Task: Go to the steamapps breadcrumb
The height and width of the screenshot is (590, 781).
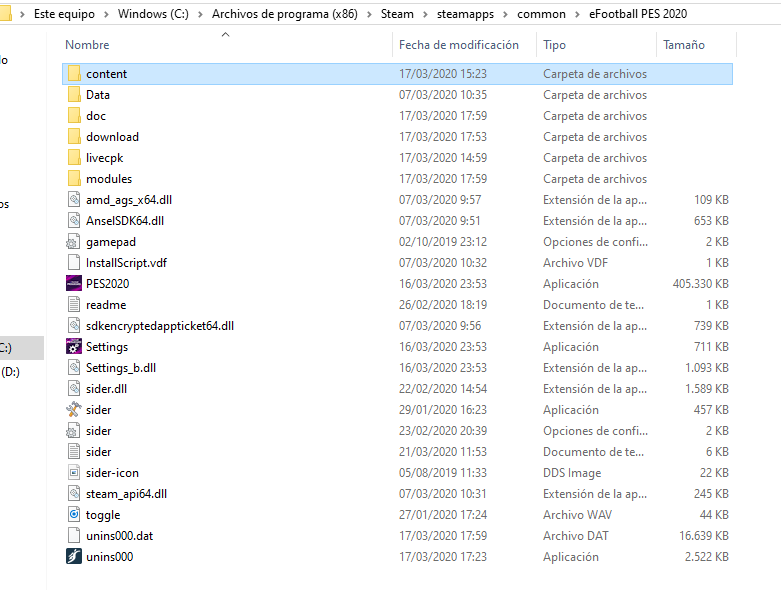Action: [x=465, y=14]
